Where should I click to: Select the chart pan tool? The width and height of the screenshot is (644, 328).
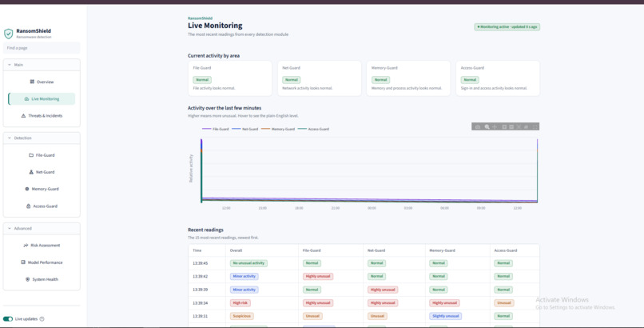tap(495, 126)
